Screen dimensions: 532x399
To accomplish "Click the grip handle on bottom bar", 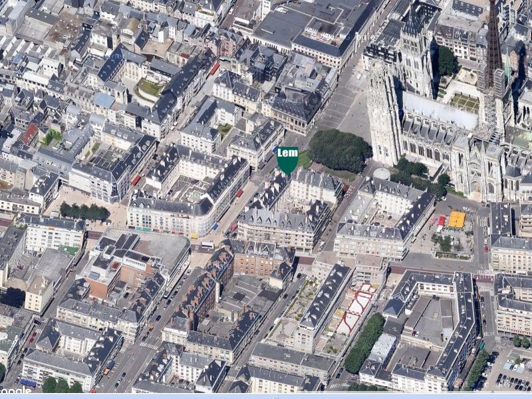I will pos(266,397).
